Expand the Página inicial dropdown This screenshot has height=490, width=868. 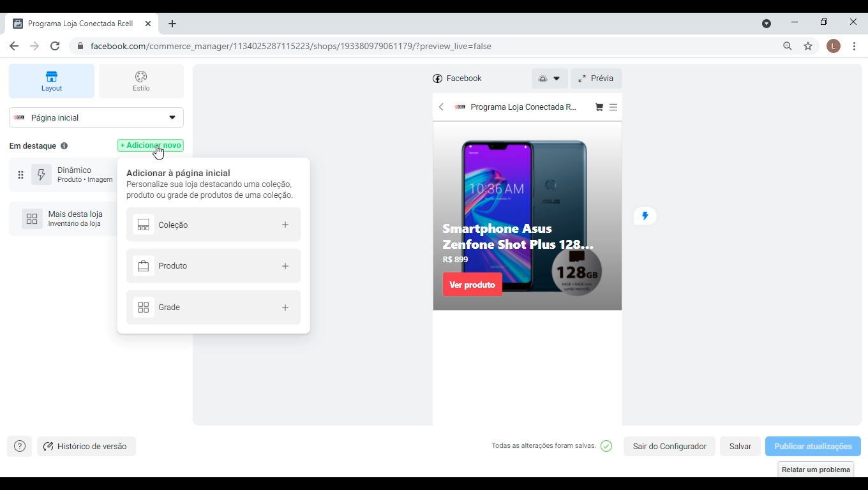click(x=96, y=117)
